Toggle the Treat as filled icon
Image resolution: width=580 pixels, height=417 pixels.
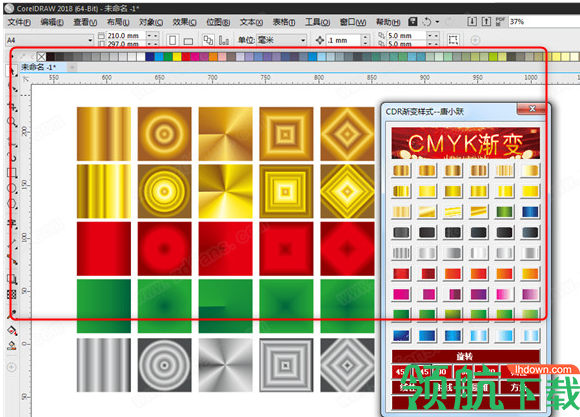tap(453, 40)
